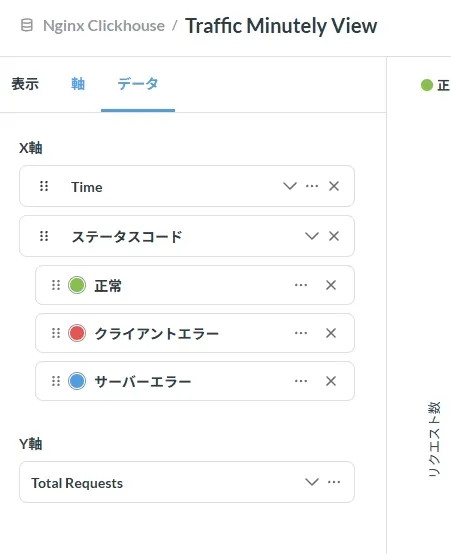Click the drag handle of 正常 series
451x554 pixels.
(56, 285)
